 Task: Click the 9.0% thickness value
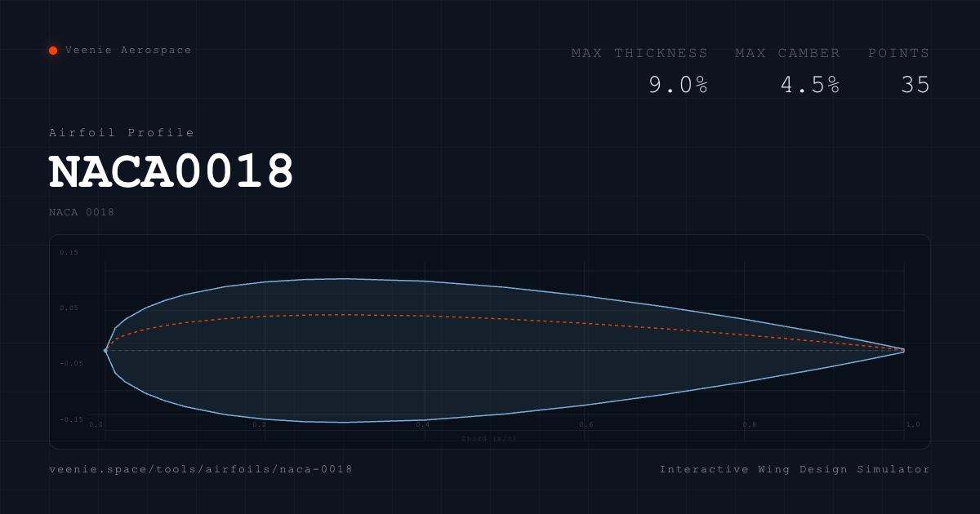(679, 85)
